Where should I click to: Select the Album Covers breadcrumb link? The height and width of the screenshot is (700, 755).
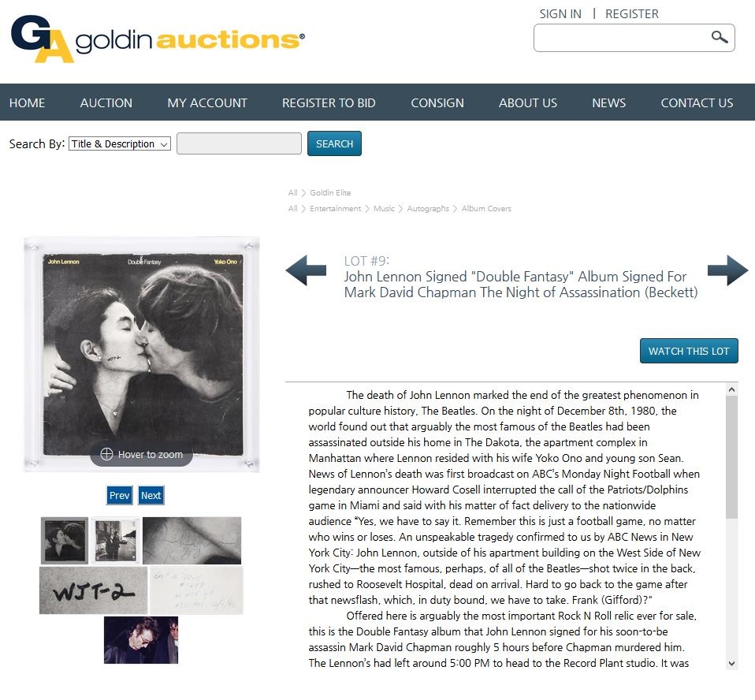pos(485,209)
